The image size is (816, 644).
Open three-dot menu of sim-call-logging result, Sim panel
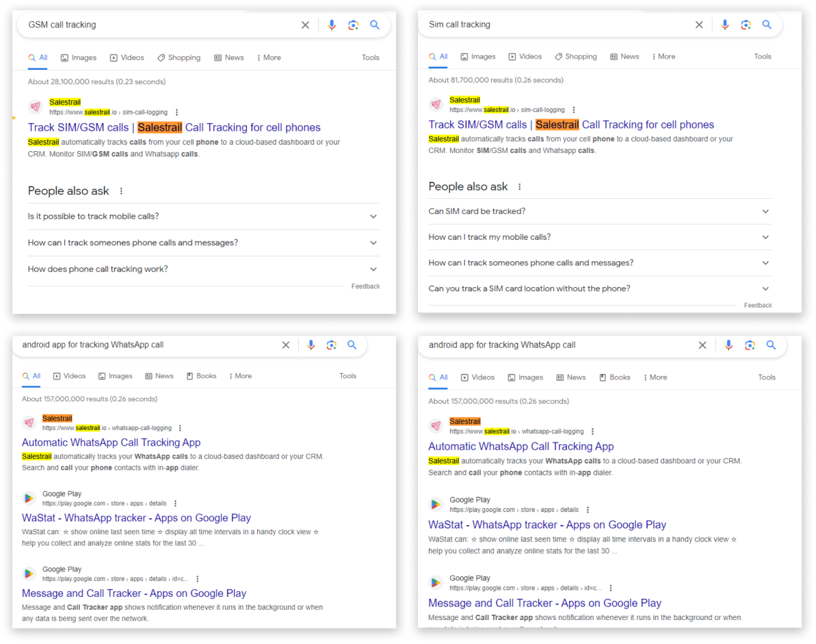click(574, 110)
